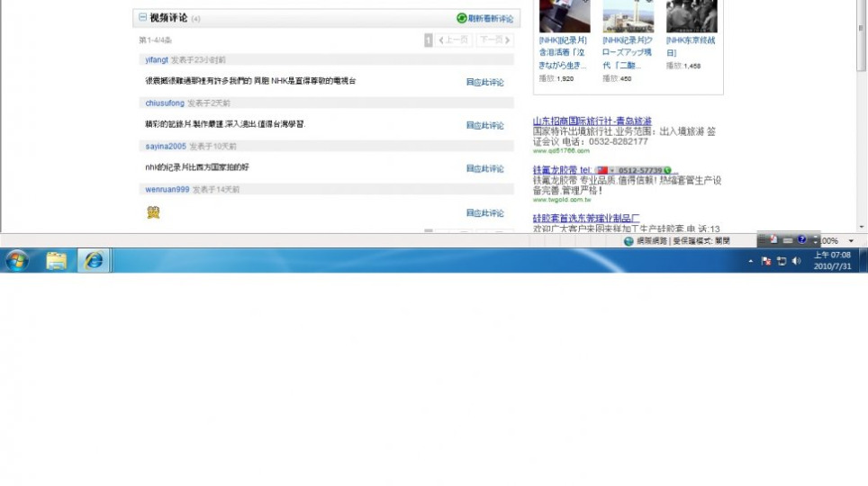The image size is (868, 486).
Task: Open user yifangt's profile link
Action: point(157,60)
